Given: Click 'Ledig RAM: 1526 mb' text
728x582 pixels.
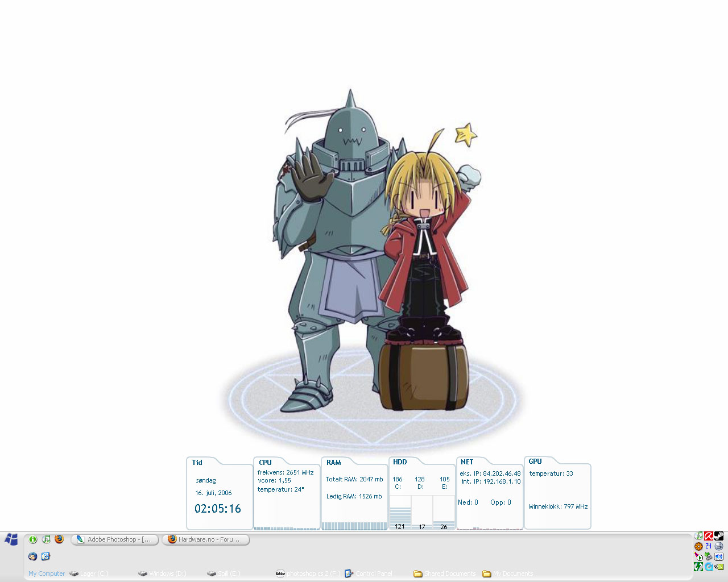Looking at the screenshot, I should tap(354, 496).
